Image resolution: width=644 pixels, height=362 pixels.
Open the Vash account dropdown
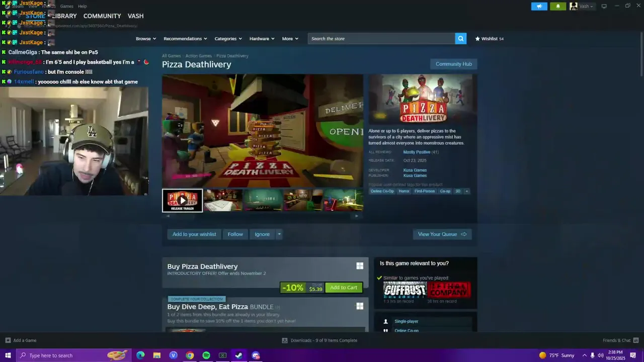pos(582,6)
